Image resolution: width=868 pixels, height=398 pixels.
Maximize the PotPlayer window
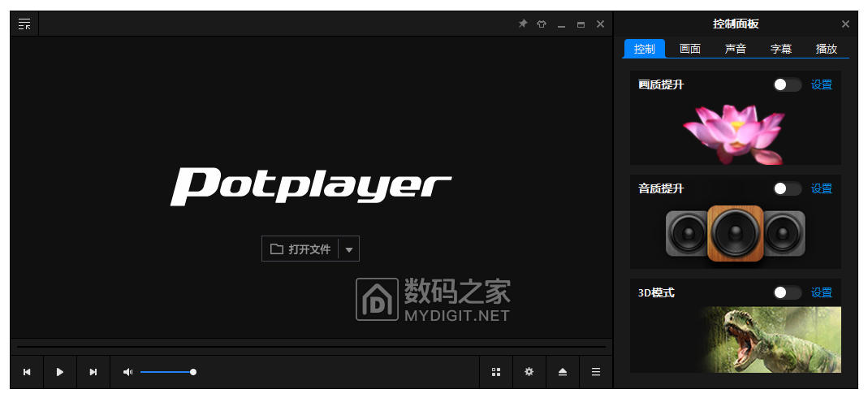click(581, 24)
